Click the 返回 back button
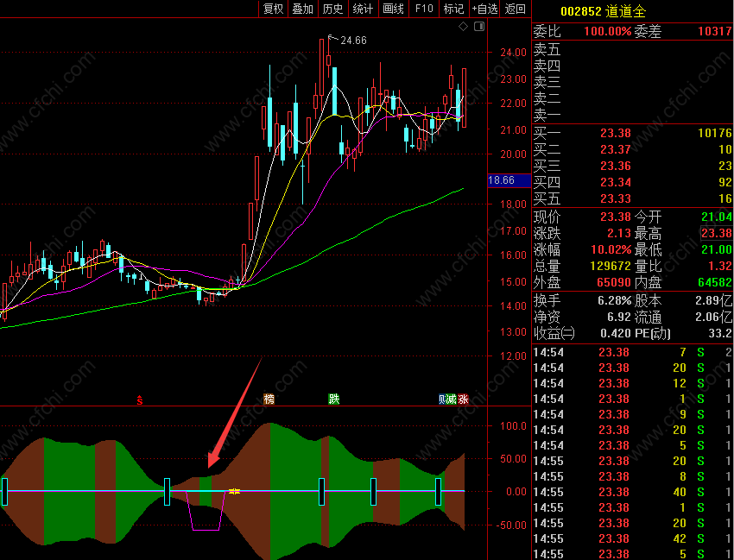This screenshot has height=560, width=734. tap(515, 9)
